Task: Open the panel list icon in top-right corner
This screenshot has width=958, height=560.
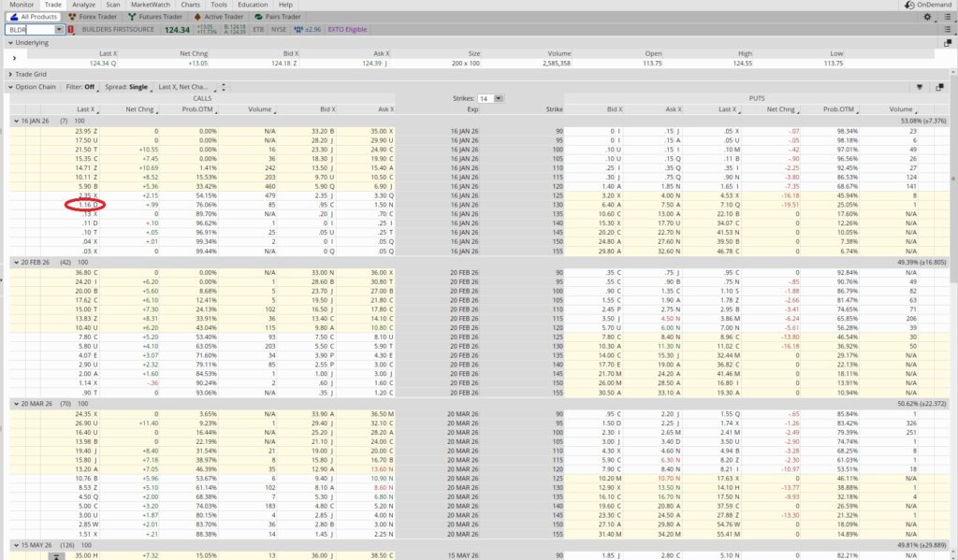Action: pos(946,17)
